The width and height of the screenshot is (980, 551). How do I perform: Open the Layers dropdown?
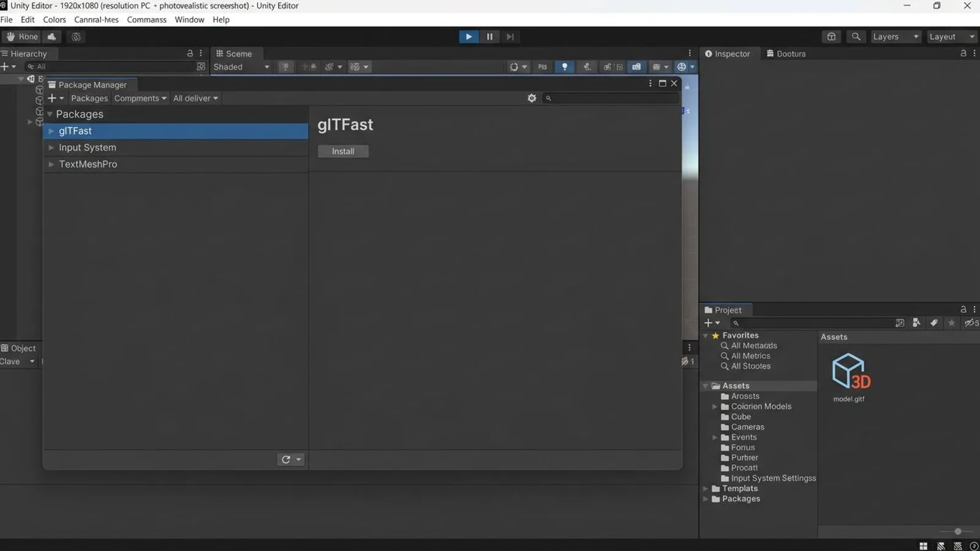895,37
